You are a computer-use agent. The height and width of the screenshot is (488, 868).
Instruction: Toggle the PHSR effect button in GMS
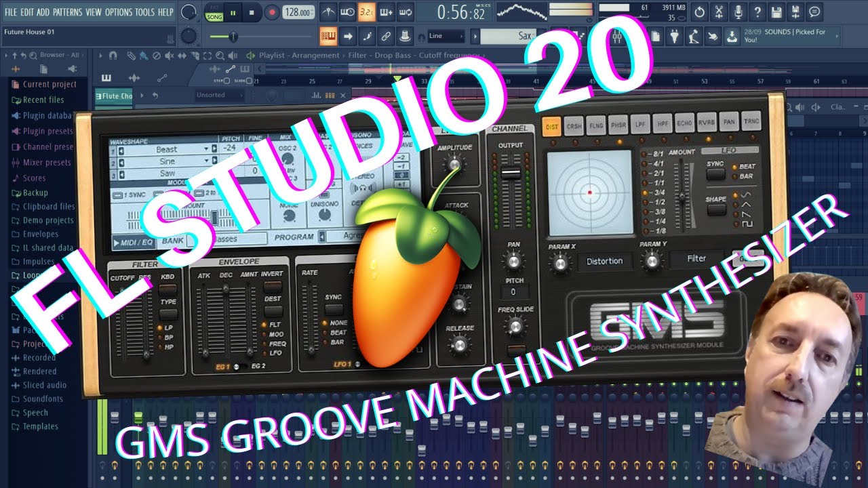[x=618, y=124]
